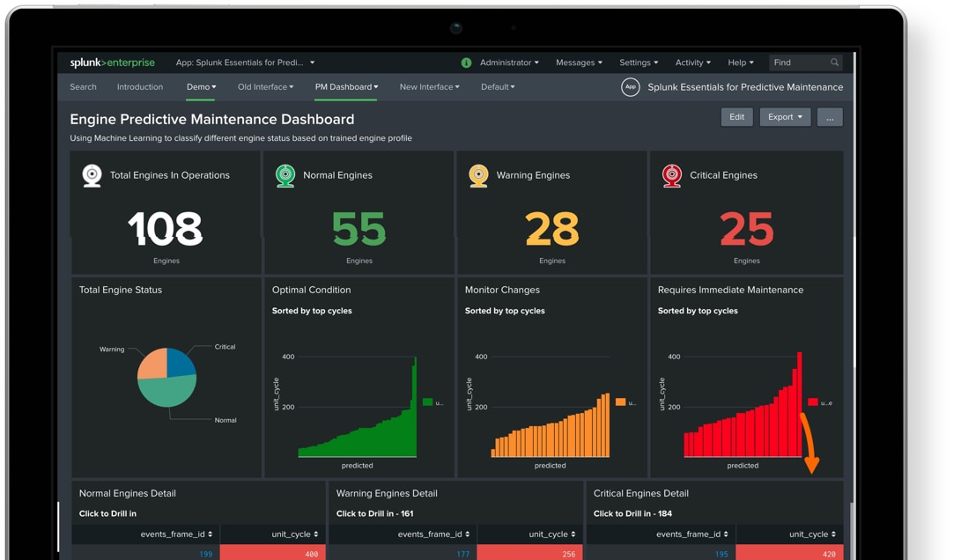The image size is (961, 560).
Task: Click the 55 normal engines value
Action: click(x=359, y=229)
